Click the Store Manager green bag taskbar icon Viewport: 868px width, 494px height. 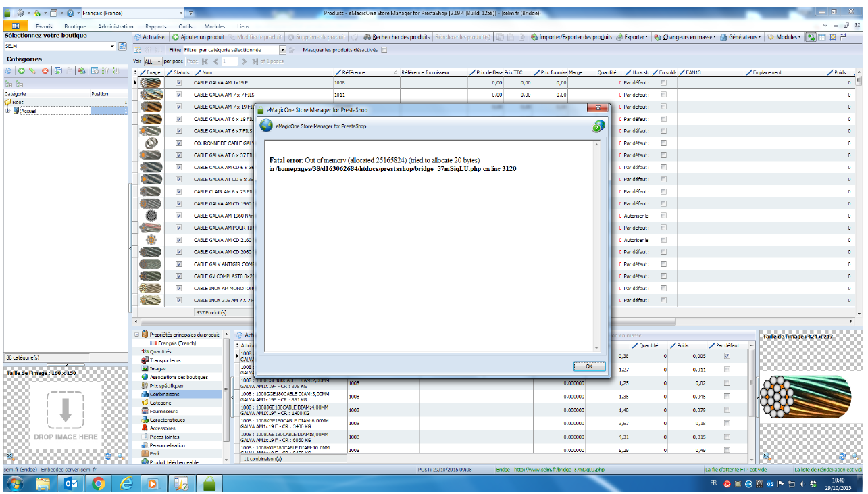[209, 484]
